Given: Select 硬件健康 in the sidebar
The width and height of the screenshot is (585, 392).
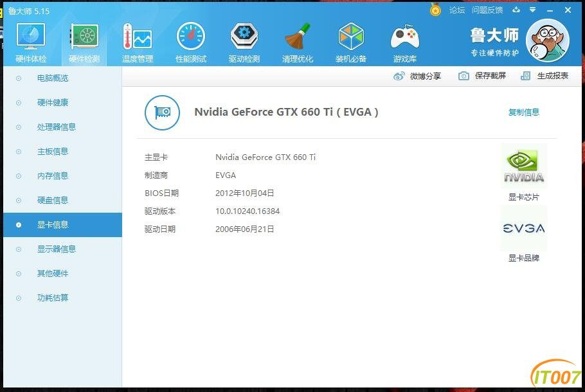Looking at the screenshot, I should pos(62,103).
